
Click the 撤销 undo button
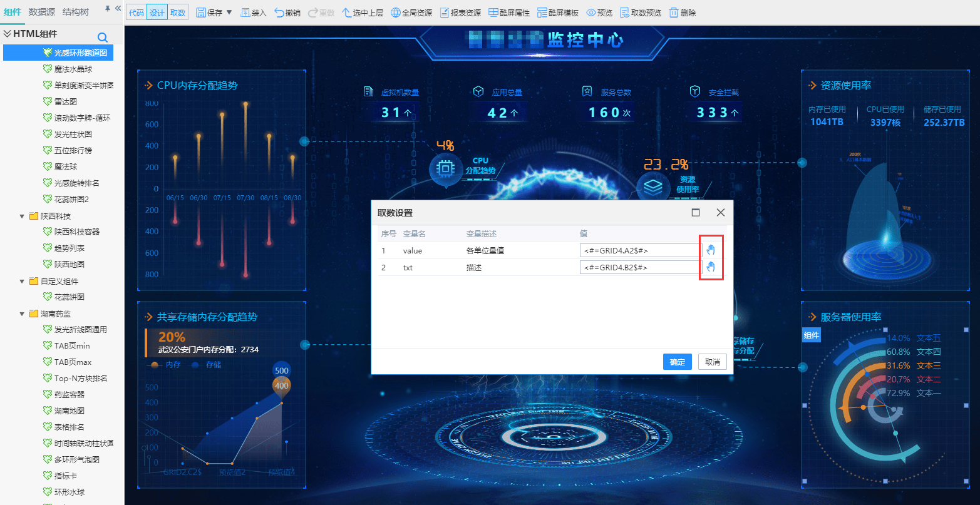coord(287,13)
